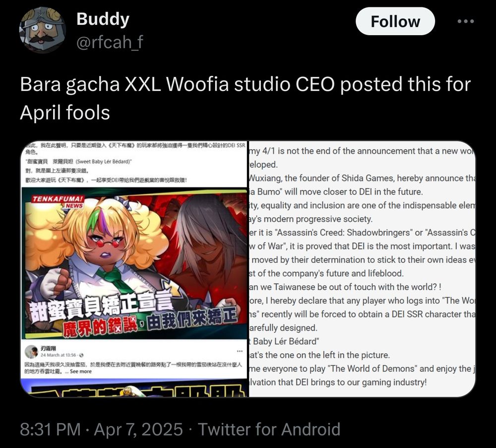Screen dimensions: 496x448
Task: Open the tweet's three-dot more options menu
Action: tap(466, 21)
